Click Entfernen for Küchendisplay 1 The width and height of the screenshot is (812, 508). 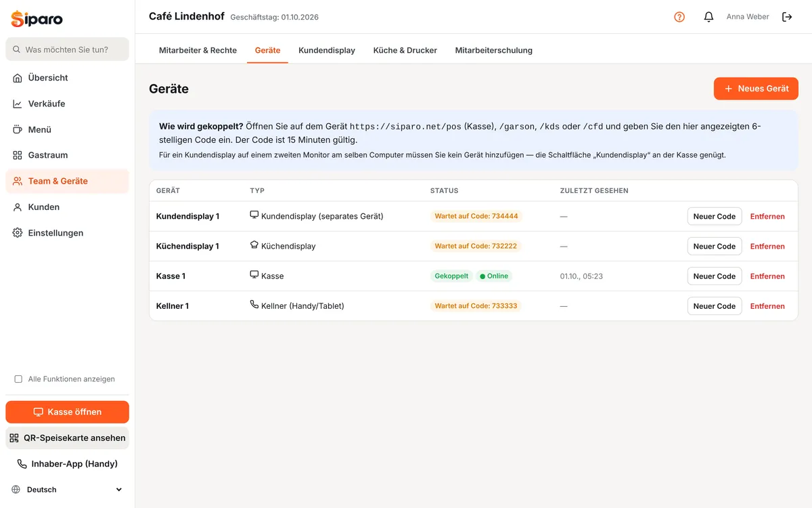[767, 247]
